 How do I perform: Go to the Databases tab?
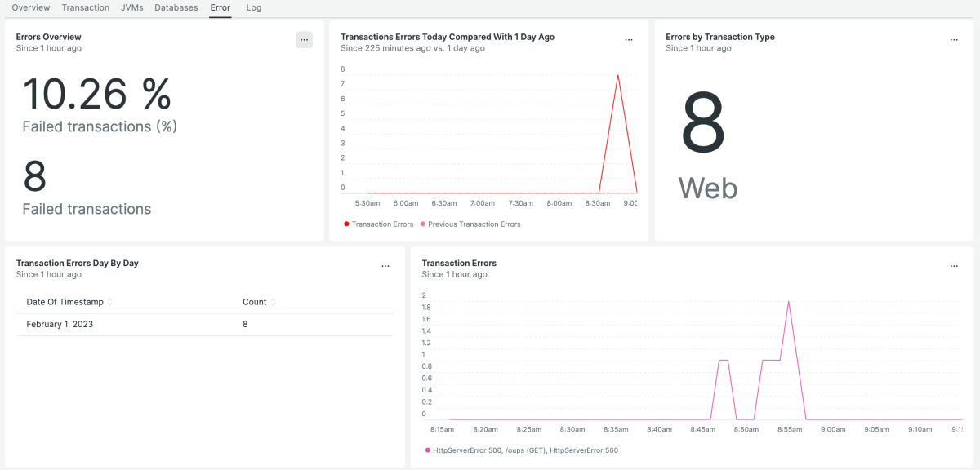point(176,7)
